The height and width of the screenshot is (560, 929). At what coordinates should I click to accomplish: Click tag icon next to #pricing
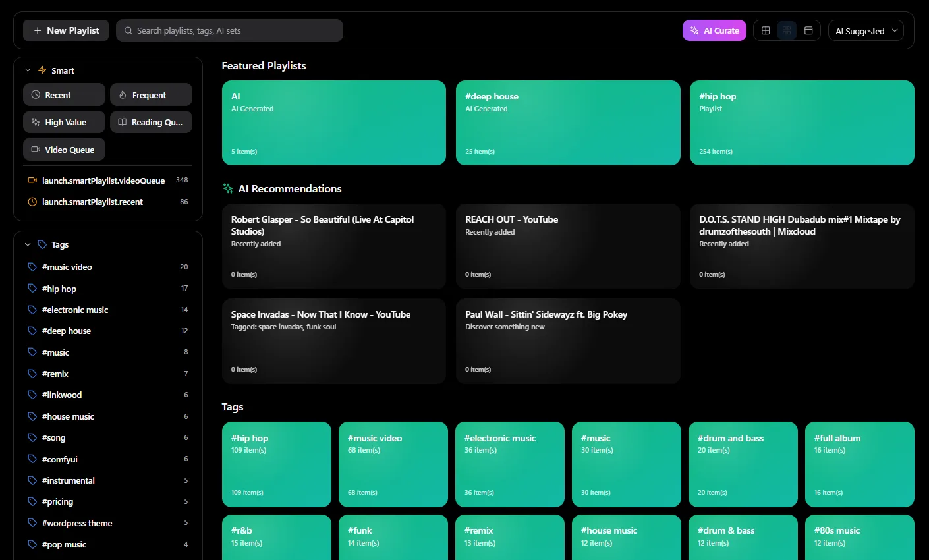tap(32, 501)
